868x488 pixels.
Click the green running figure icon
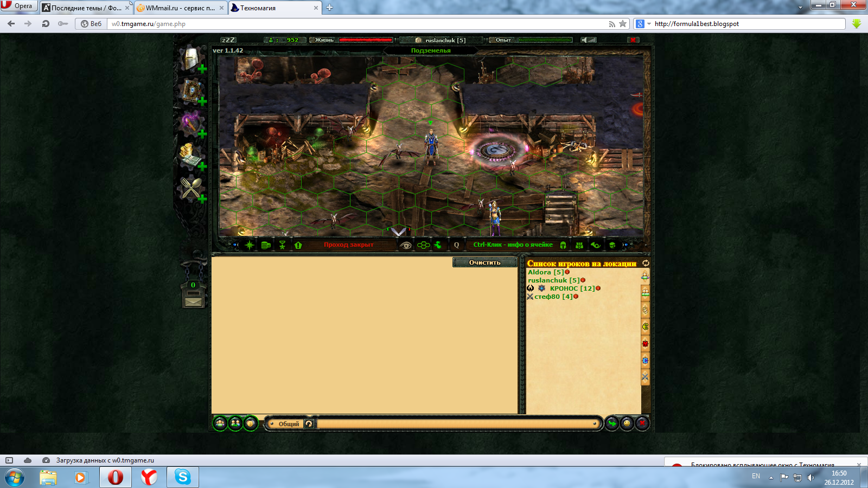[x=438, y=245]
